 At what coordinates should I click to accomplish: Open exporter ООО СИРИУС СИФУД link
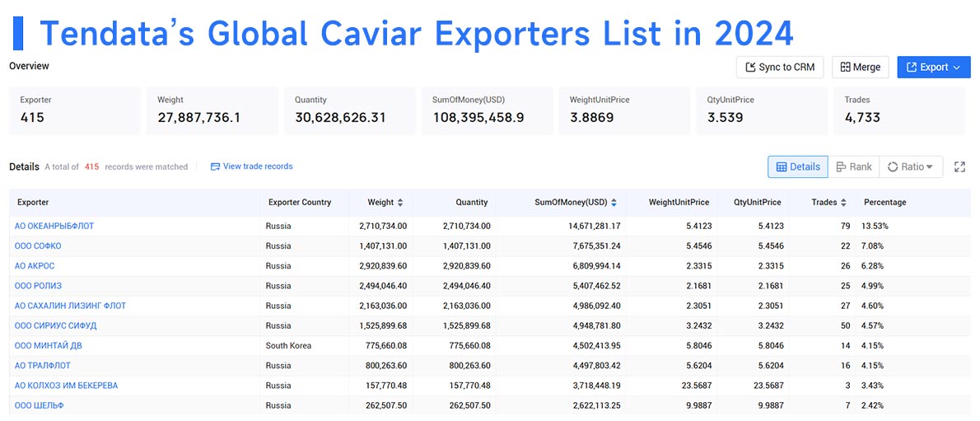pos(56,326)
